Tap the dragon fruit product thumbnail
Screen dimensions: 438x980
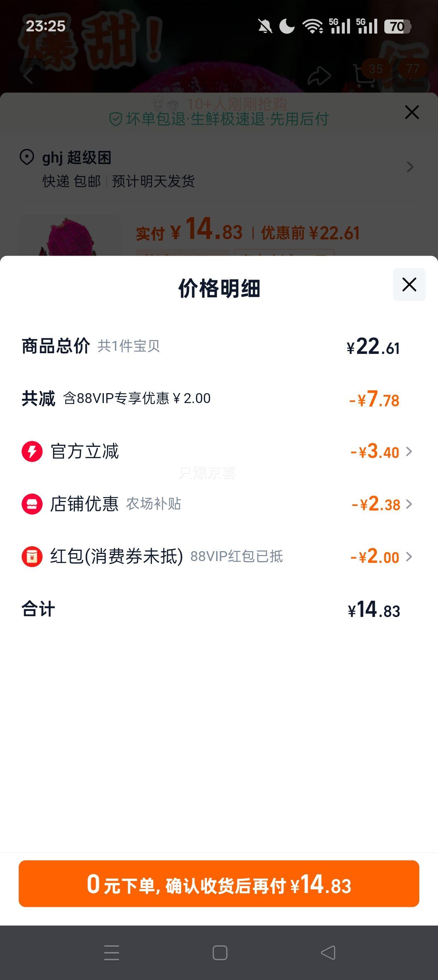tap(70, 236)
